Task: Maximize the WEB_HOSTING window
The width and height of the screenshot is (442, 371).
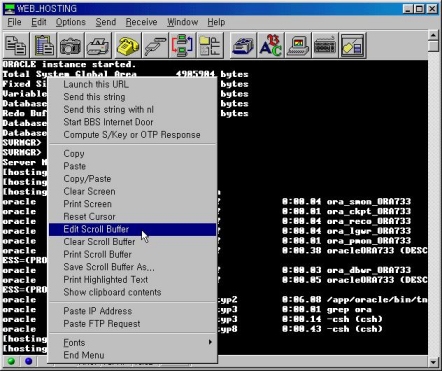Action: [x=420, y=9]
